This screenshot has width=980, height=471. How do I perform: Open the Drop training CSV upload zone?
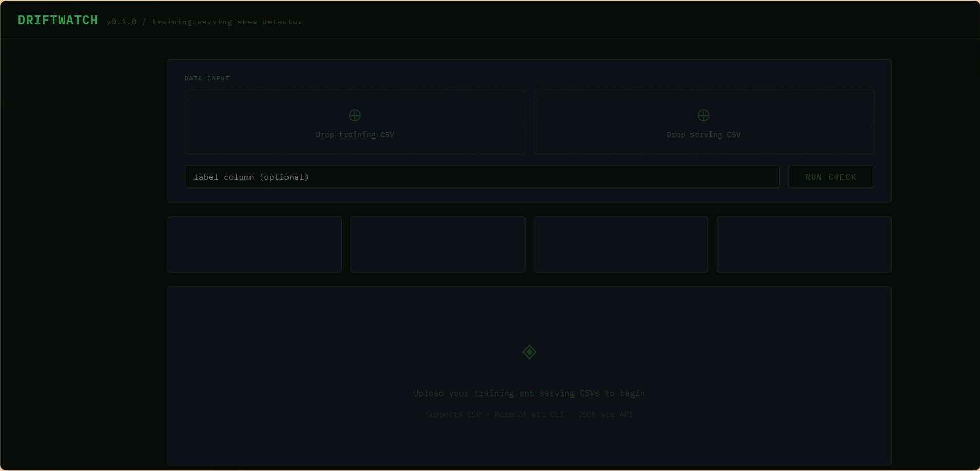tap(355, 122)
